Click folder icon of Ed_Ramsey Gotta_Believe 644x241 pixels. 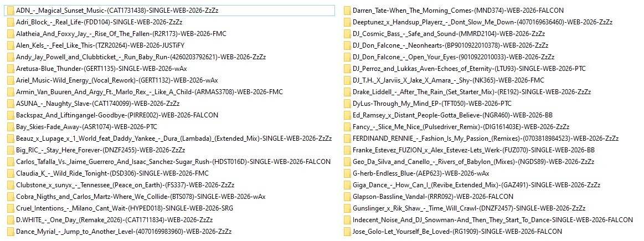tap(347, 115)
